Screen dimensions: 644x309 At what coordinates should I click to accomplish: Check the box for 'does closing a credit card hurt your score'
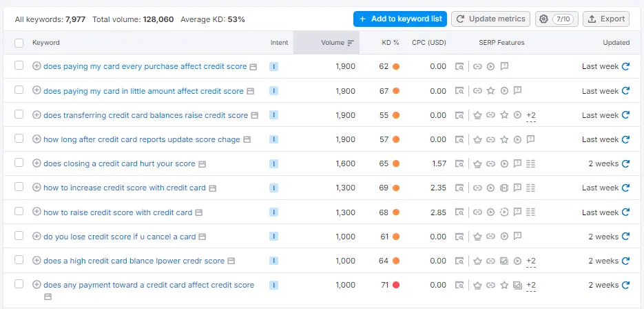click(x=19, y=163)
